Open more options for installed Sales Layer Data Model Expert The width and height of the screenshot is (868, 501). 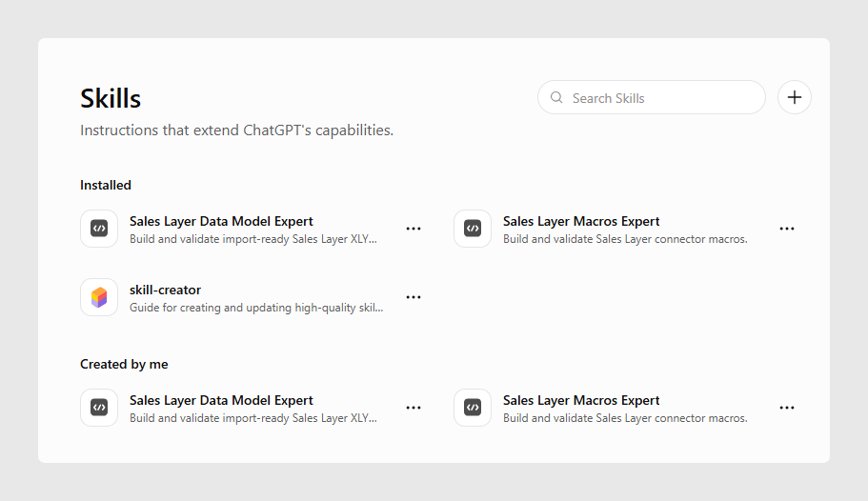point(414,229)
